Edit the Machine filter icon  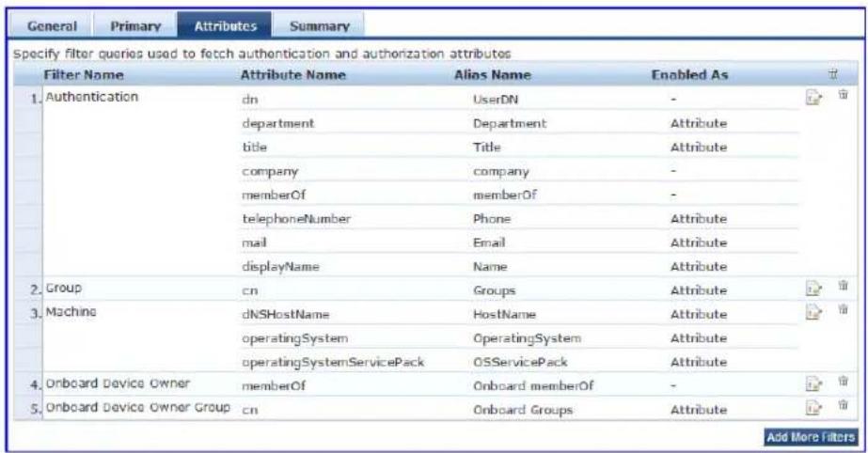813,313
